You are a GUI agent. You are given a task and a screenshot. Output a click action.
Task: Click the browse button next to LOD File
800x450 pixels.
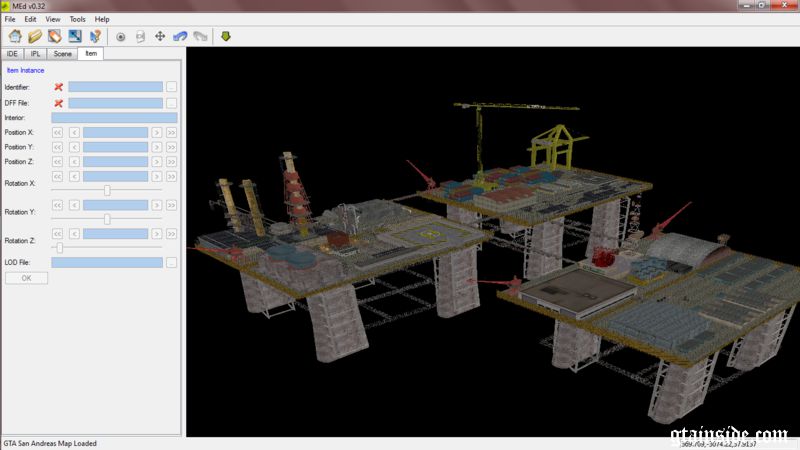tap(171, 262)
